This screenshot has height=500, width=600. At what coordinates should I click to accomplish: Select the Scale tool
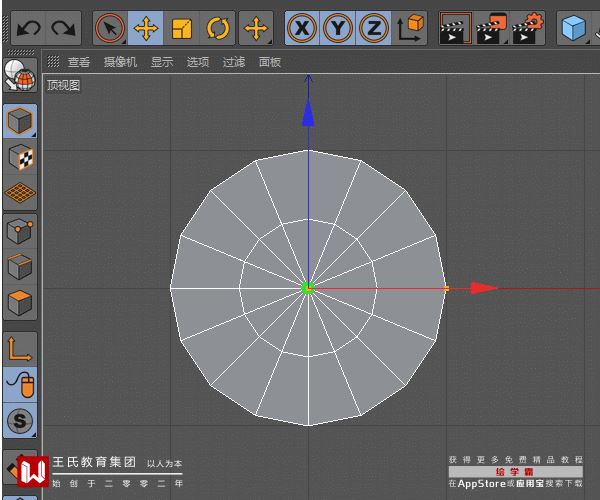coord(181,28)
